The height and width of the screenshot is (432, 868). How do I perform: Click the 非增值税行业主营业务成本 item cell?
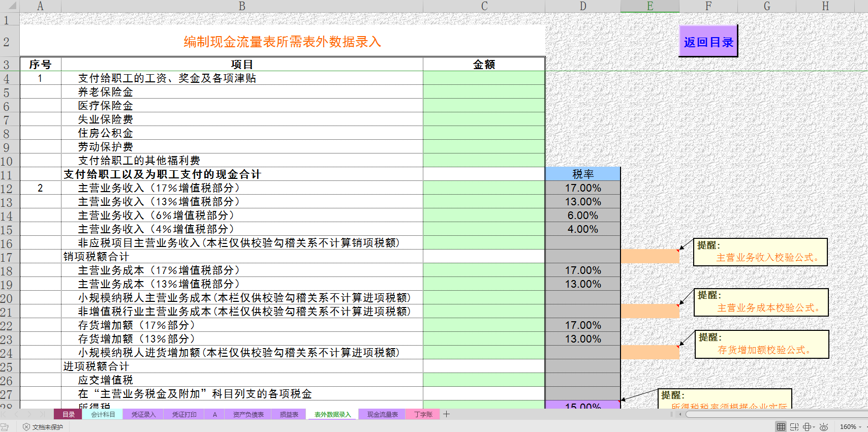242,312
